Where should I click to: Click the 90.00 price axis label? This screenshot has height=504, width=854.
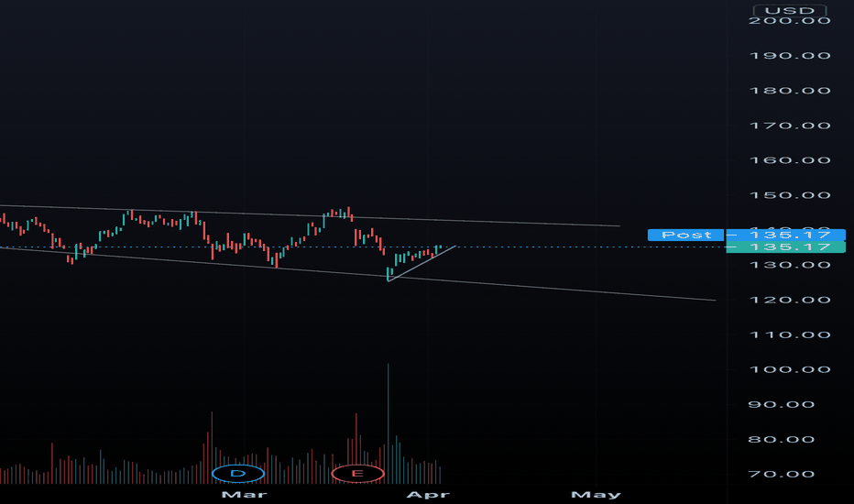[782, 404]
